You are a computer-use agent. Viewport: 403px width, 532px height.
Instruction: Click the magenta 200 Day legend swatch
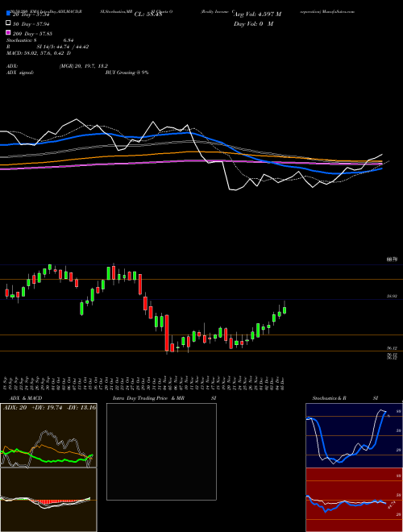click(x=8, y=33)
